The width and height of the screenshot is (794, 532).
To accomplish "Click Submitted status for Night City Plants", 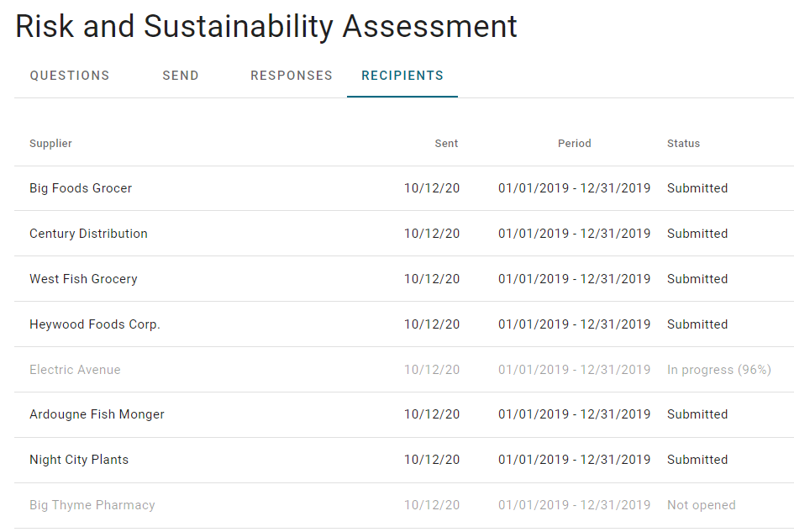I will [x=697, y=460].
